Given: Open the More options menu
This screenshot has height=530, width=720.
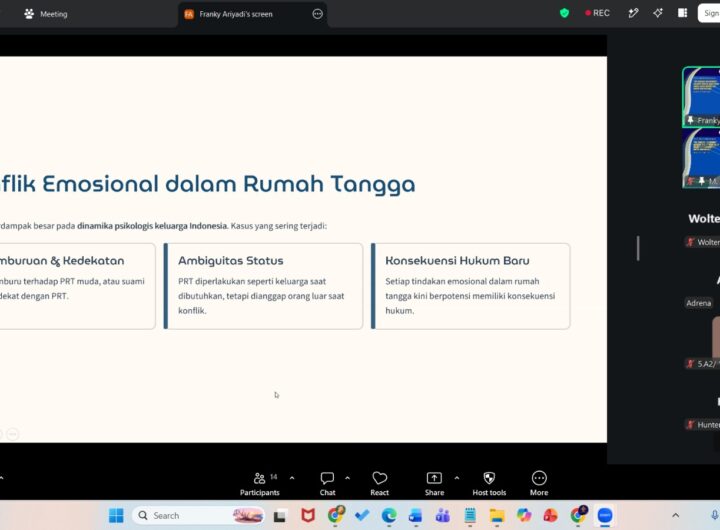Looking at the screenshot, I should pos(539,484).
